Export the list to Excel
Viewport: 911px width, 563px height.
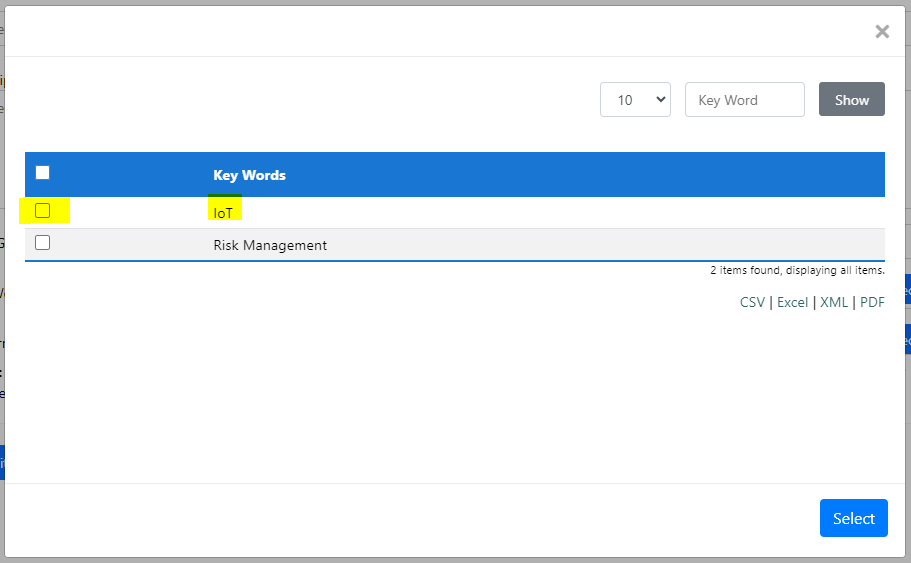tap(792, 302)
